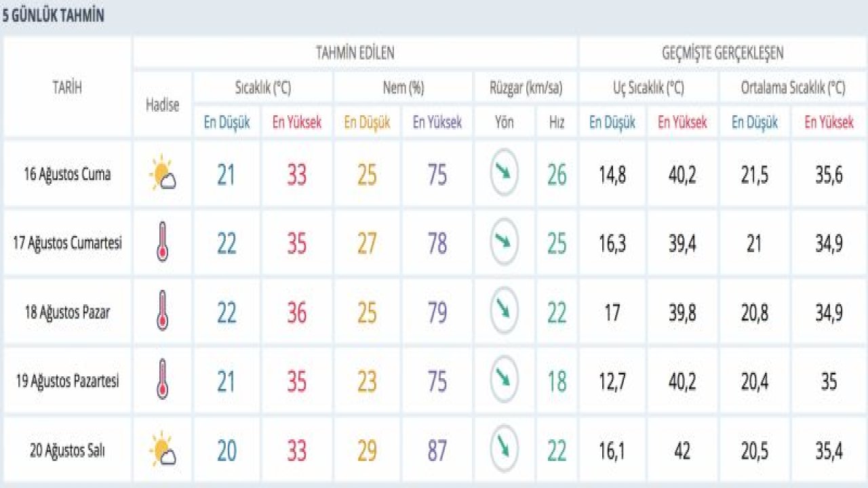
Task: Click the wind direction arrow for 16 Ağustos
Action: [x=504, y=173]
